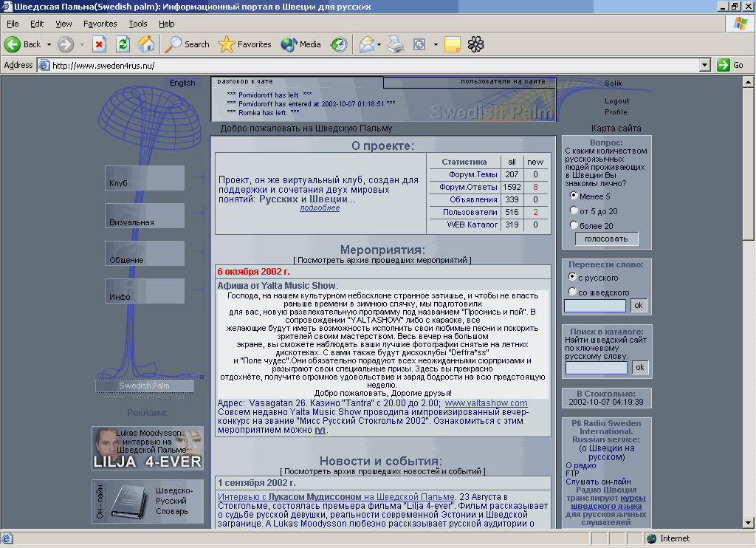The image size is (756, 548).
Task: Expand the Address bar dropdown
Action: (704, 65)
